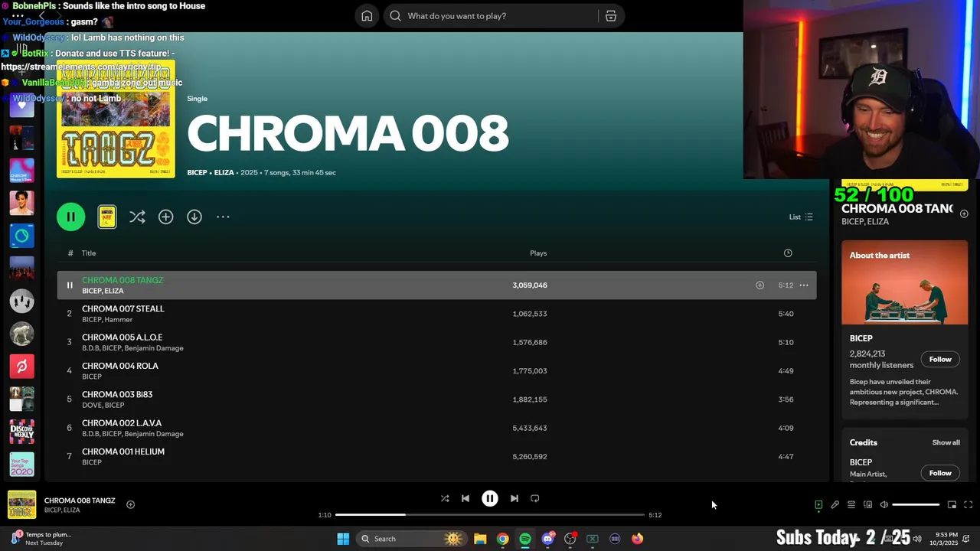Toggle repeat in the player bar
The width and height of the screenshot is (980, 551).
[535, 498]
